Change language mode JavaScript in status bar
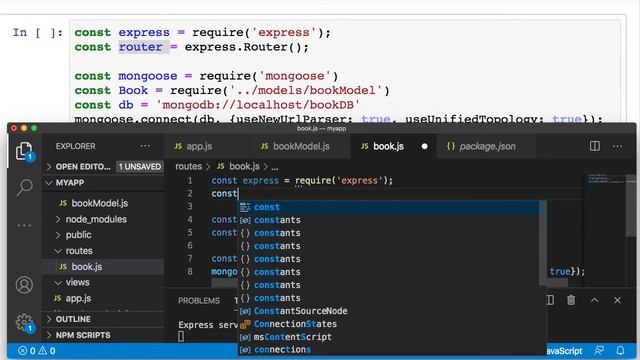Screen dimensions: 640x360 click(x=564, y=351)
